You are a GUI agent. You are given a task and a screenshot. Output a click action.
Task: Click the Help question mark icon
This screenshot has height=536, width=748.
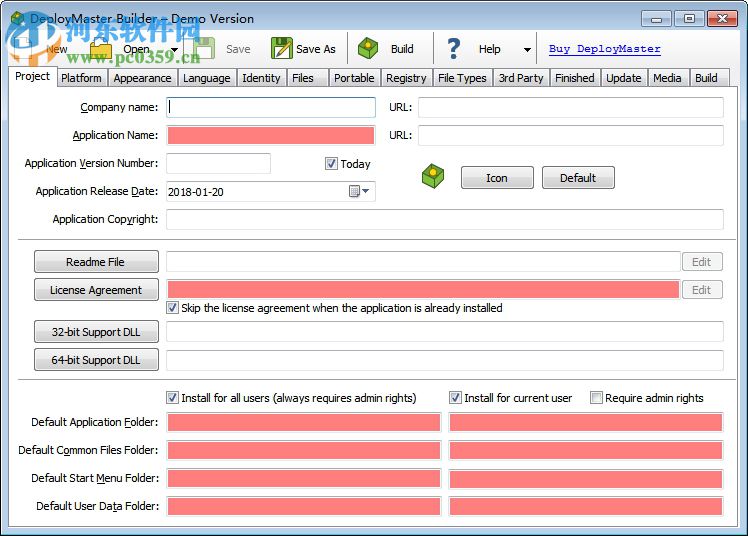[454, 49]
